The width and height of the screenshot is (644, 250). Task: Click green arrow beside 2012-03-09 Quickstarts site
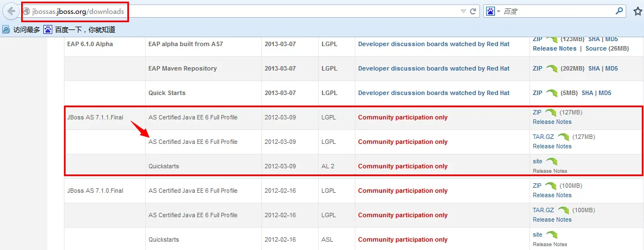(552, 162)
